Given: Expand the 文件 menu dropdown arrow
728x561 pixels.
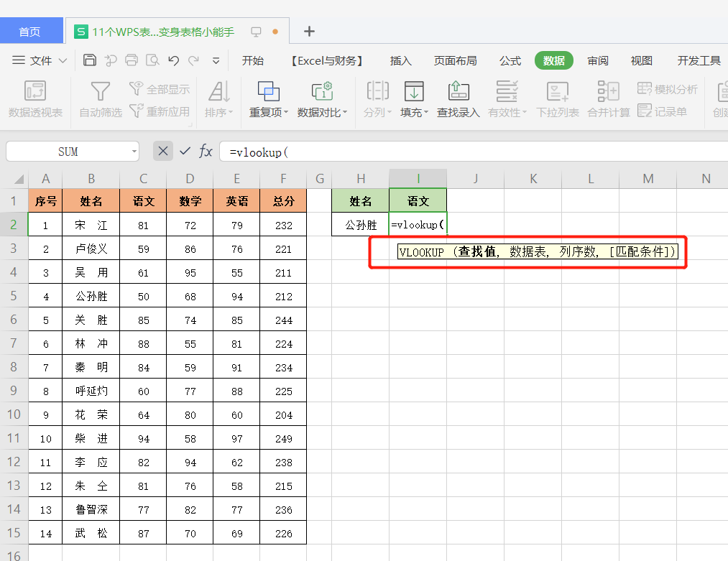Looking at the screenshot, I should [x=63, y=61].
